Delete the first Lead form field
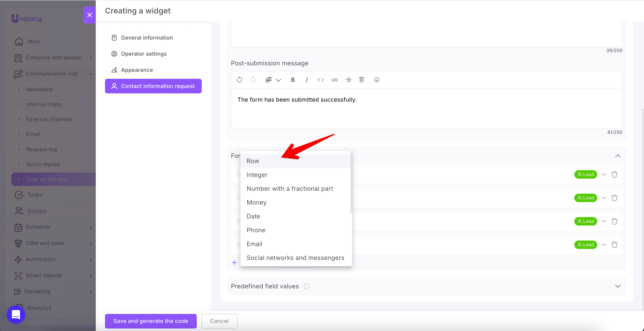This screenshot has height=331, width=644. coord(614,174)
